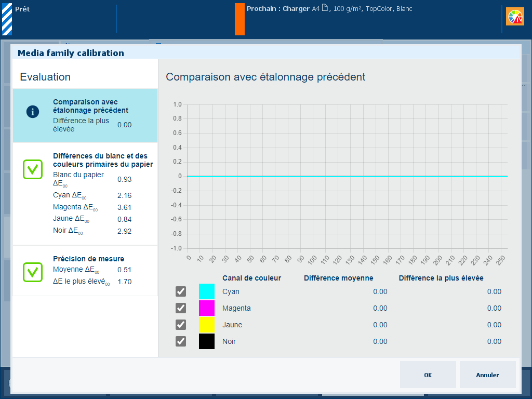Image resolution: width=532 pixels, height=399 pixels.
Task: Click the yellow color swatch
Action: pyautogui.click(x=207, y=325)
